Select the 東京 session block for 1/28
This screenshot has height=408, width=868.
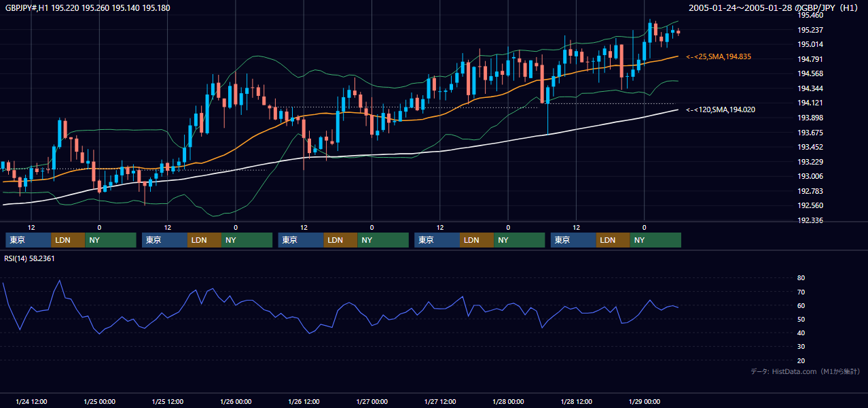point(574,240)
